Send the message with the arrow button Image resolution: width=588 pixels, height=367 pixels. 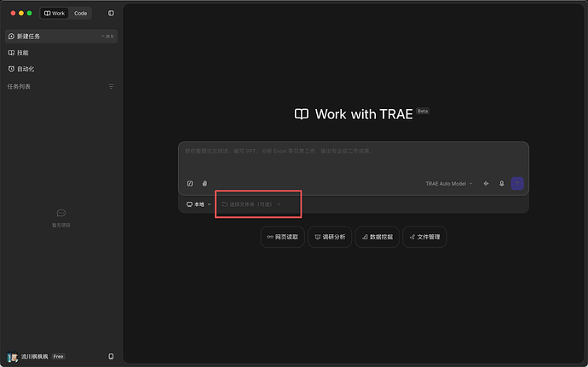point(517,183)
